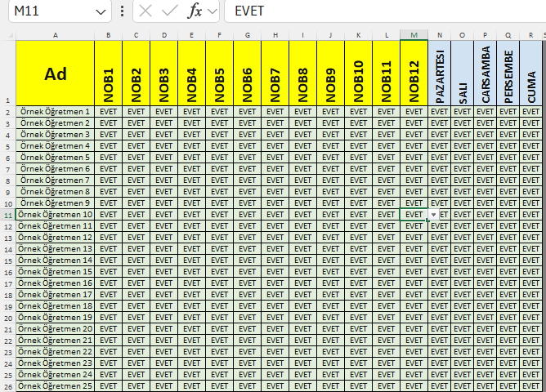Click into the formula bar showing EVET

(x=385, y=11)
